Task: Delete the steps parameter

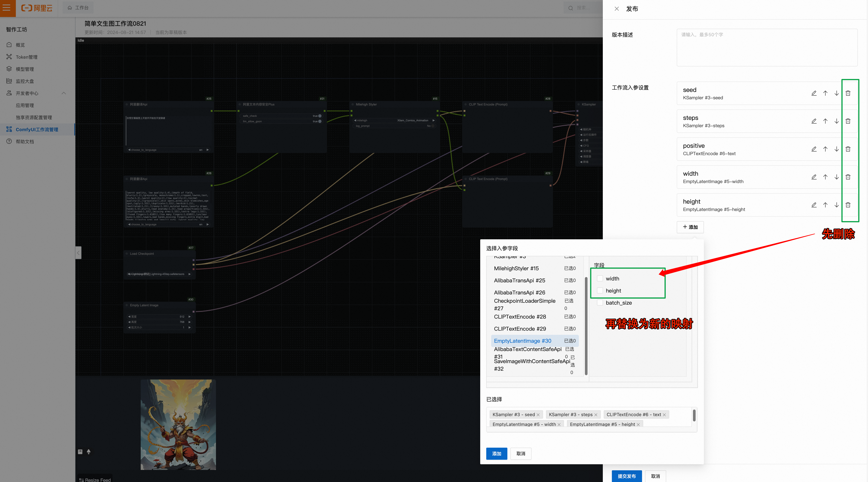Action: pyautogui.click(x=848, y=121)
